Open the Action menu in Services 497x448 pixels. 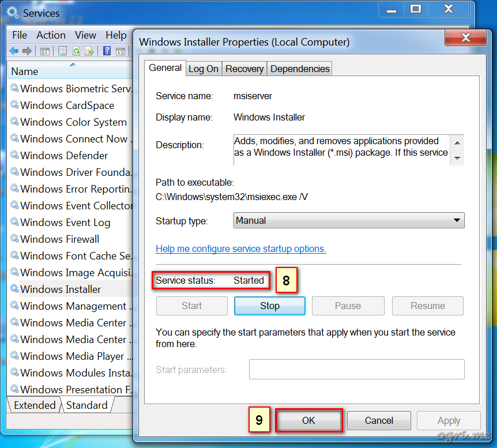click(x=51, y=35)
